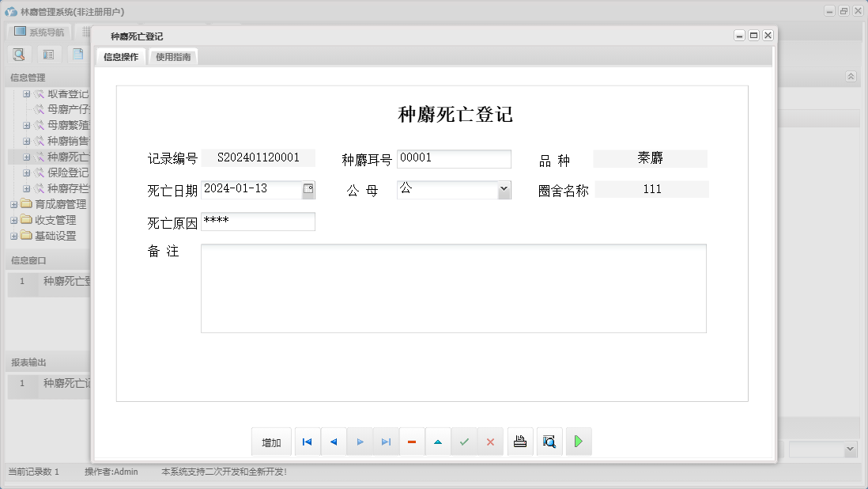Click the search icon in left toolbar
The width and height of the screenshot is (868, 489).
click(19, 55)
